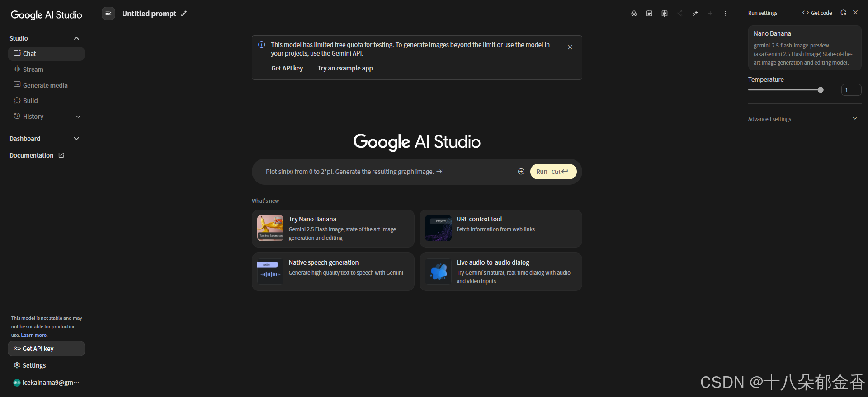This screenshot has width=868, height=397.
Task: Open the Native speech generation card
Action: 333,271
